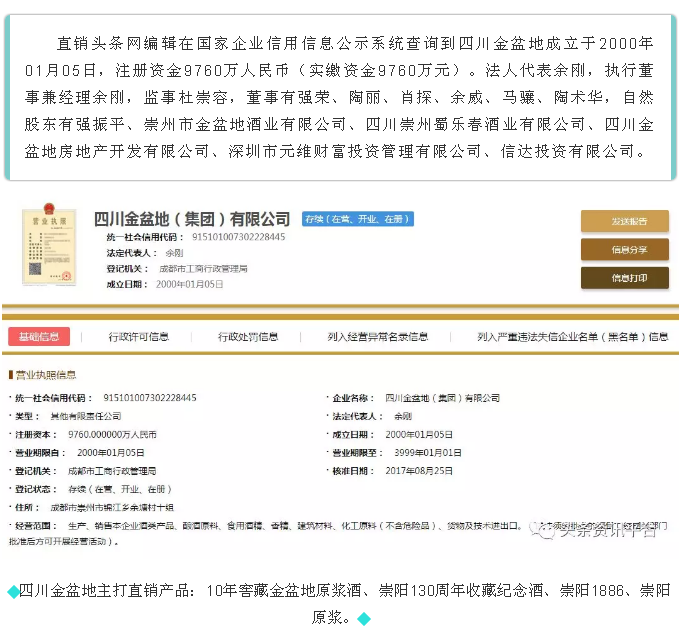680x632 pixels.
Task: Click the license-info 成立日期 value 2000年01月05日
Action: pos(419,435)
